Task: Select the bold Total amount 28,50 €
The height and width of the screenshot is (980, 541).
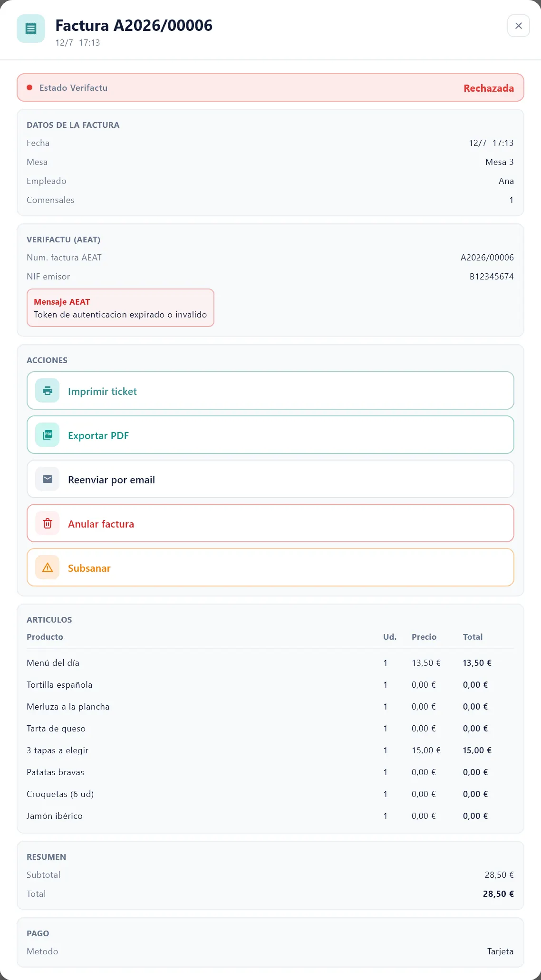Action: 498,894
